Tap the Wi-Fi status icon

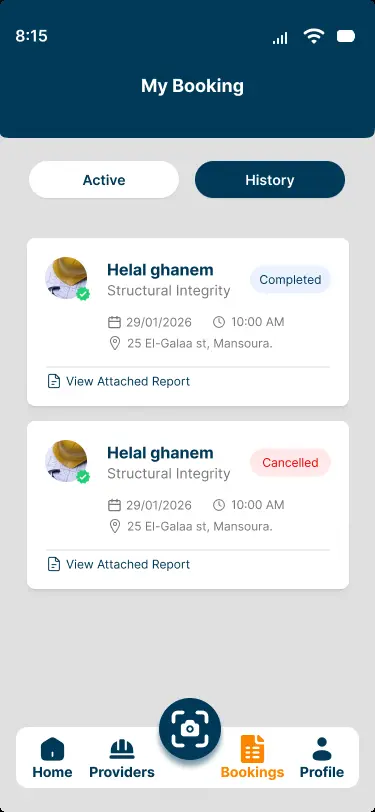click(x=313, y=36)
